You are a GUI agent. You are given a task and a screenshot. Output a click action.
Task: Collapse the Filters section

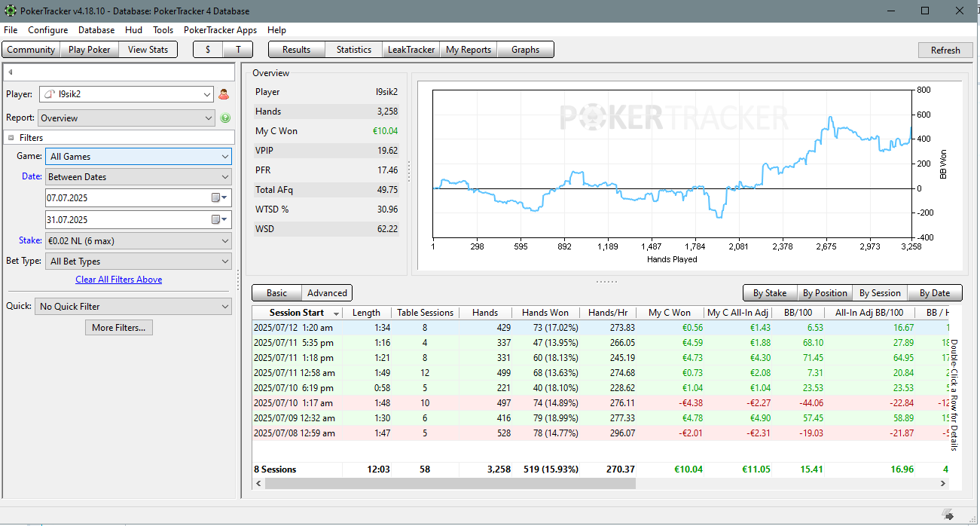coord(11,138)
